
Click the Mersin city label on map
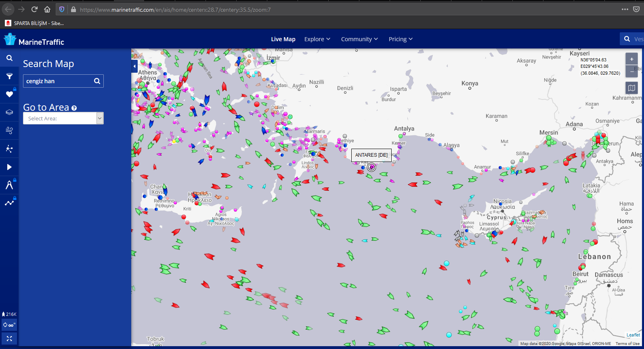pos(549,132)
